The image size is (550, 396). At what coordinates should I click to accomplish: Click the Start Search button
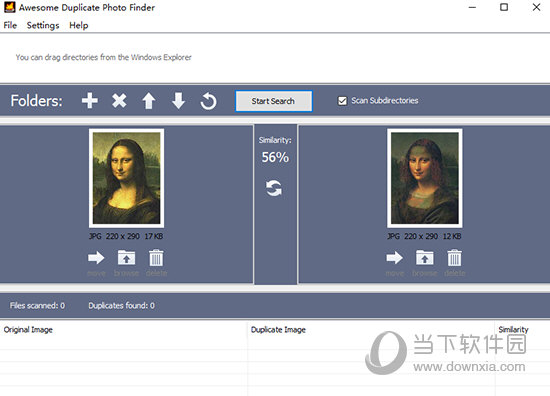point(274,101)
